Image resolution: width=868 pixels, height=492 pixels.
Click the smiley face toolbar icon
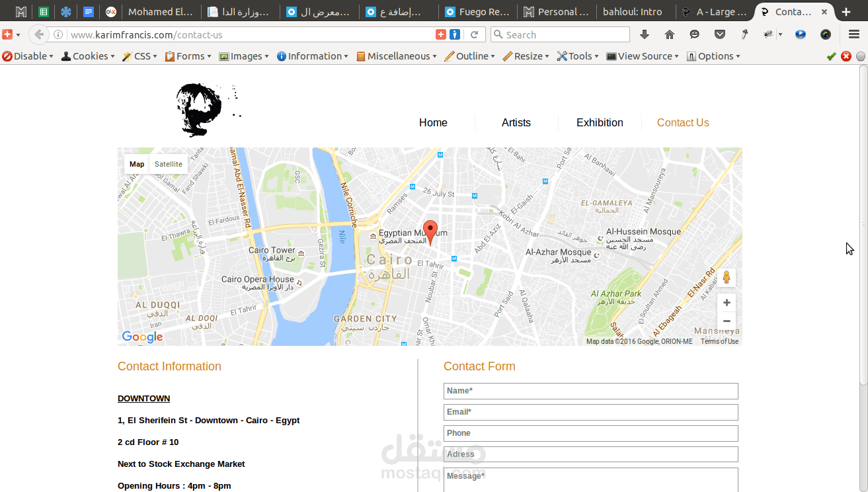[694, 35]
